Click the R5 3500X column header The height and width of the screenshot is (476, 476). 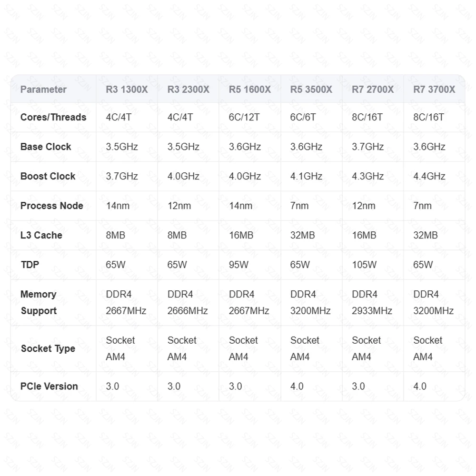311,89
